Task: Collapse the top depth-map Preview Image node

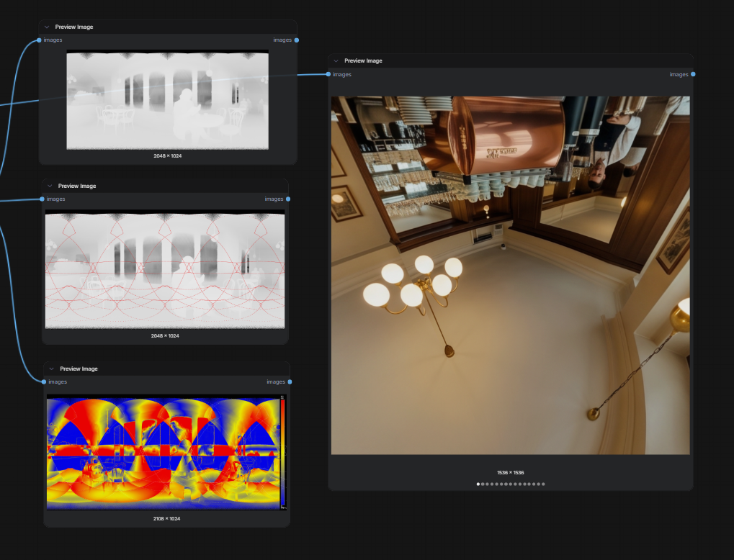Action: point(47,27)
